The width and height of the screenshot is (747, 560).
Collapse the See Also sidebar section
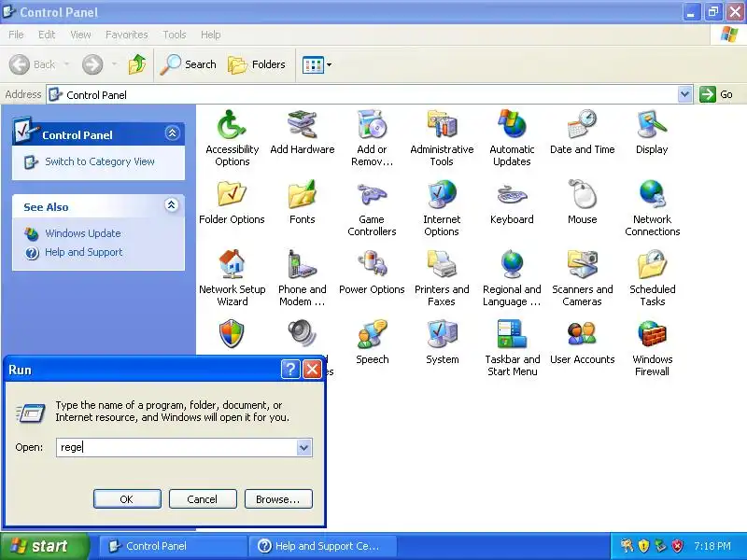[x=172, y=205]
